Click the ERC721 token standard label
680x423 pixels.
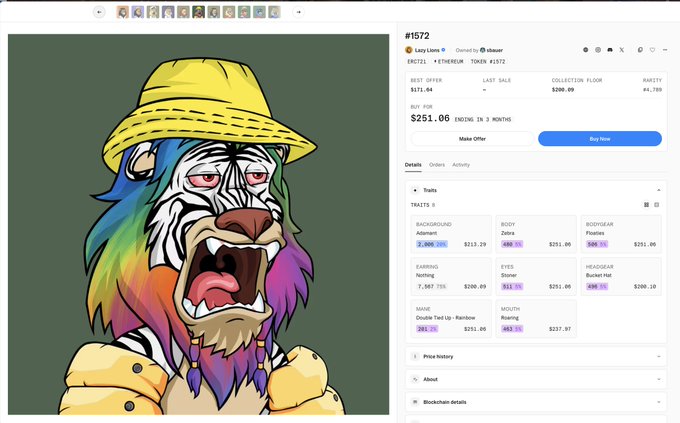click(x=417, y=62)
